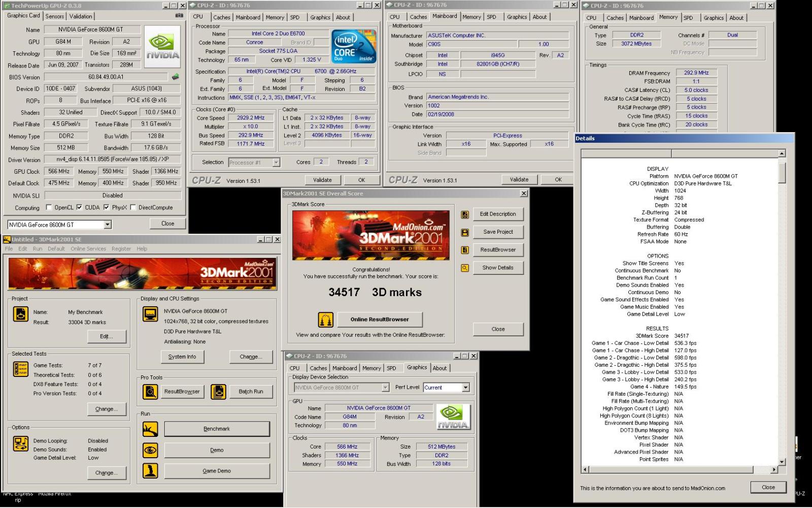The width and height of the screenshot is (812, 508).
Task: Open the Perf Level Current dropdown
Action: click(465, 388)
